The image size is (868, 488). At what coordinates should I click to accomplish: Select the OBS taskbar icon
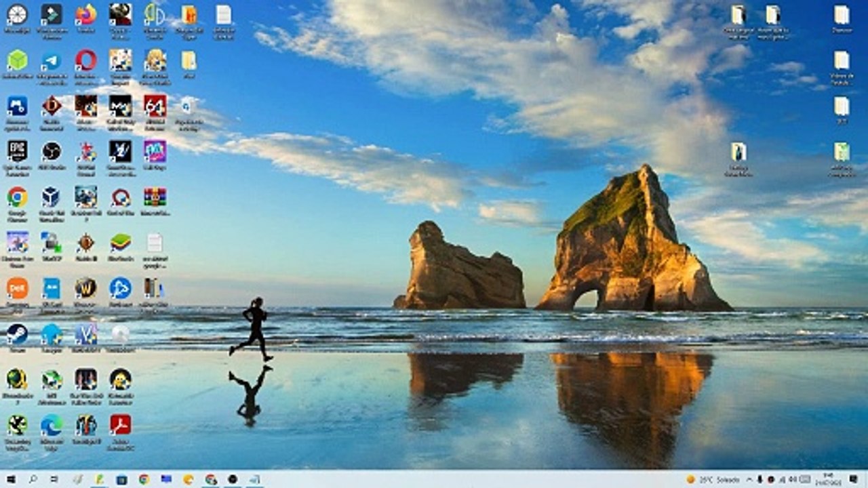point(233,479)
